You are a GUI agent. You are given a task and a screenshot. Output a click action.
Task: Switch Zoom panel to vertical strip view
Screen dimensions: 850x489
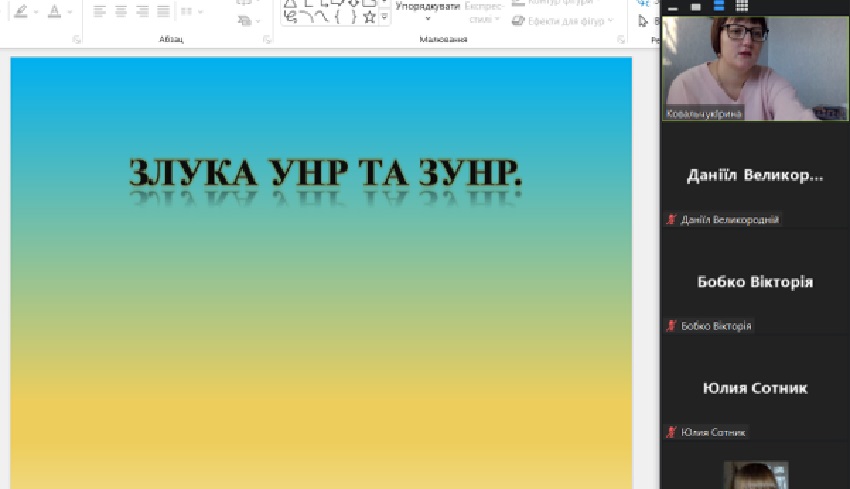click(719, 6)
